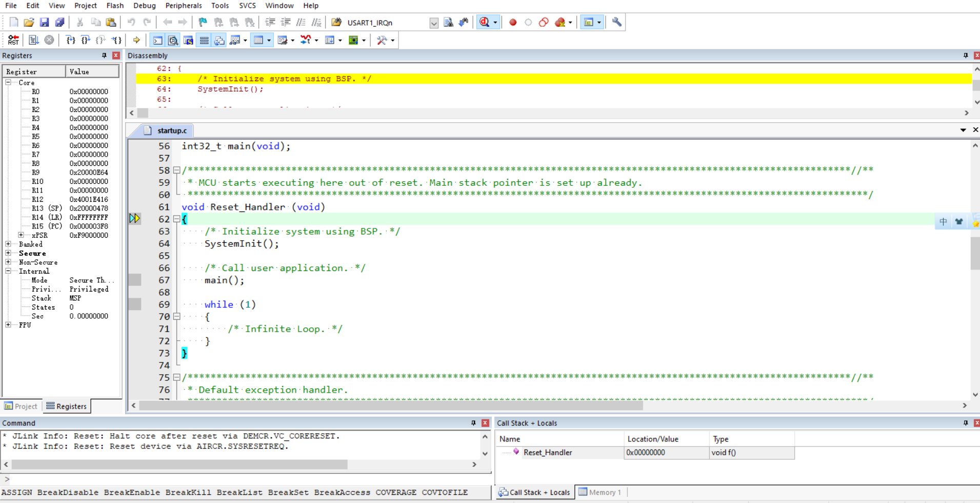
Task: Collapse the Core register group
Action: (x=8, y=82)
